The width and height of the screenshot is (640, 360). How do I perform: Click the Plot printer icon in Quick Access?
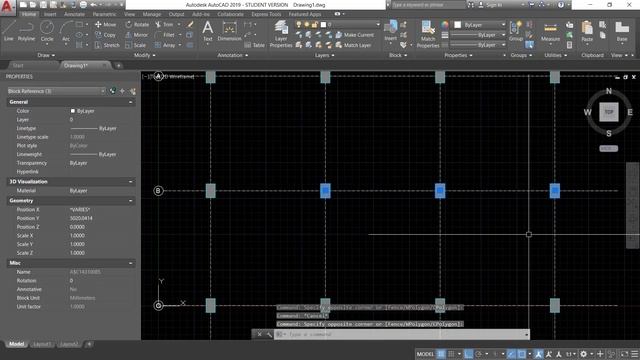[x=83, y=5]
